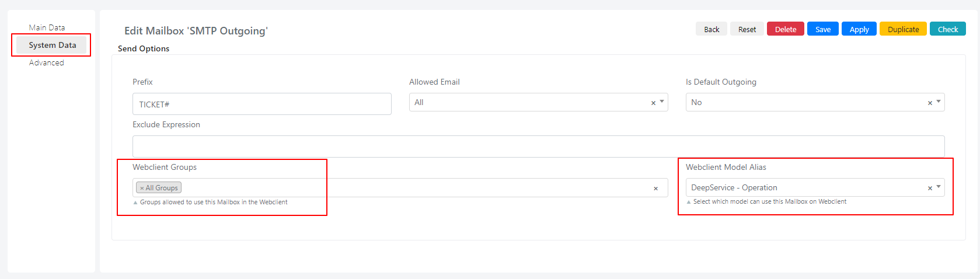This screenshot has height=279, width=980.
Task: Clear the Is Default Outgoing value
Action: point(930,103)
